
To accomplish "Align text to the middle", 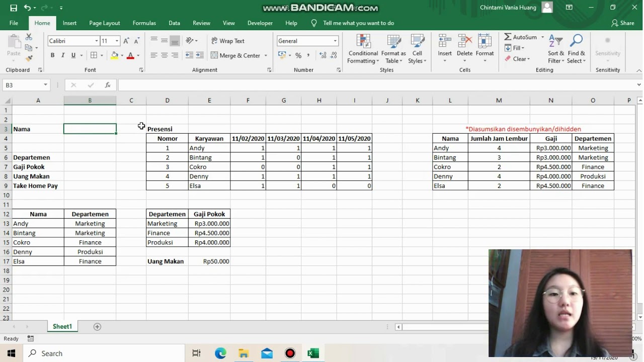I will click(165, 41).
